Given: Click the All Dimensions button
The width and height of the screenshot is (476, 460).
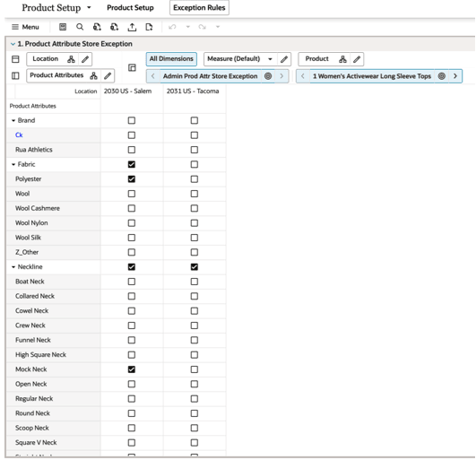Looking at the screenshot, I should (171, 59).
